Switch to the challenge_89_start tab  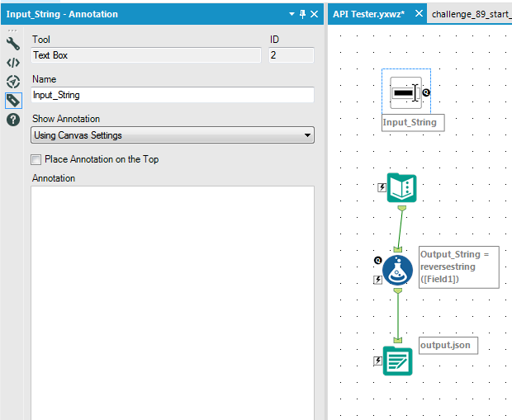point(472,14)
